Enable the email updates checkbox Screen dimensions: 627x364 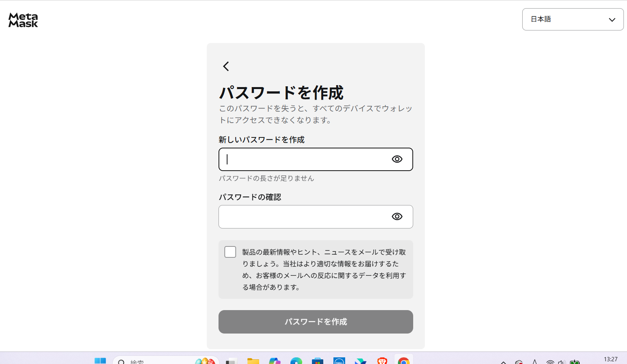pyautogui.click(x=230, y=252)
